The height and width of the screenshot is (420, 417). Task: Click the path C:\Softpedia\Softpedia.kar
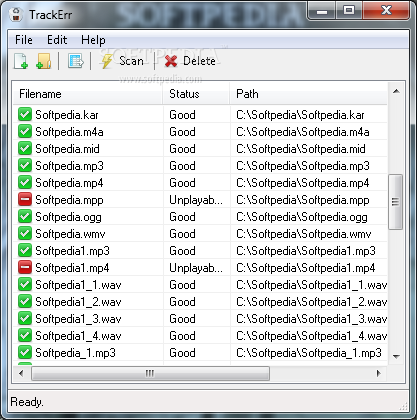[300, 115]
